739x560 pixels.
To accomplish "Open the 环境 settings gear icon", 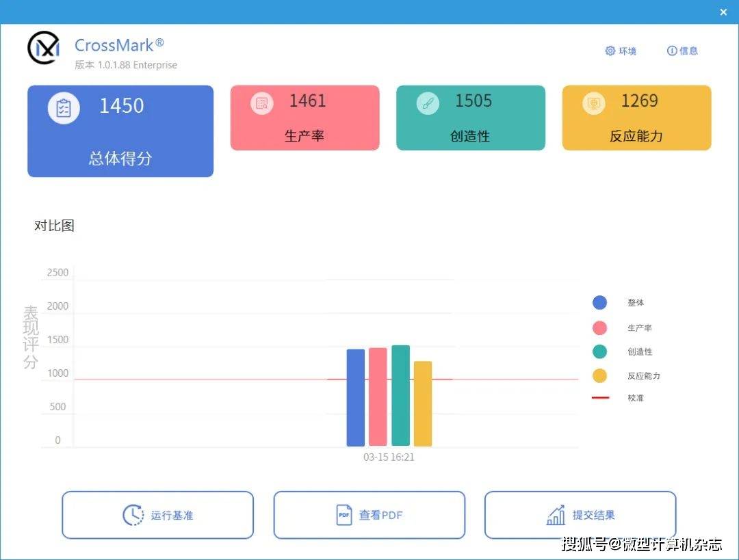I will click(x=610, y=51).
